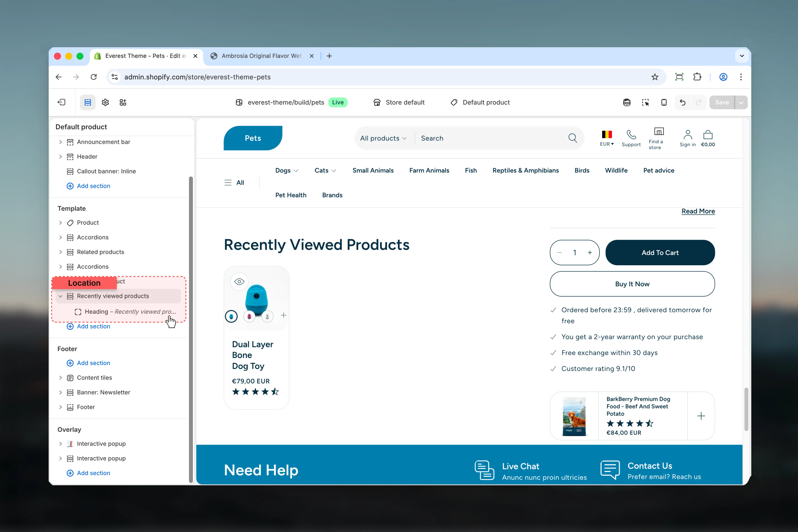
Task: Open the Reptiles & Amphibians menu item
Action: (525, 170)
